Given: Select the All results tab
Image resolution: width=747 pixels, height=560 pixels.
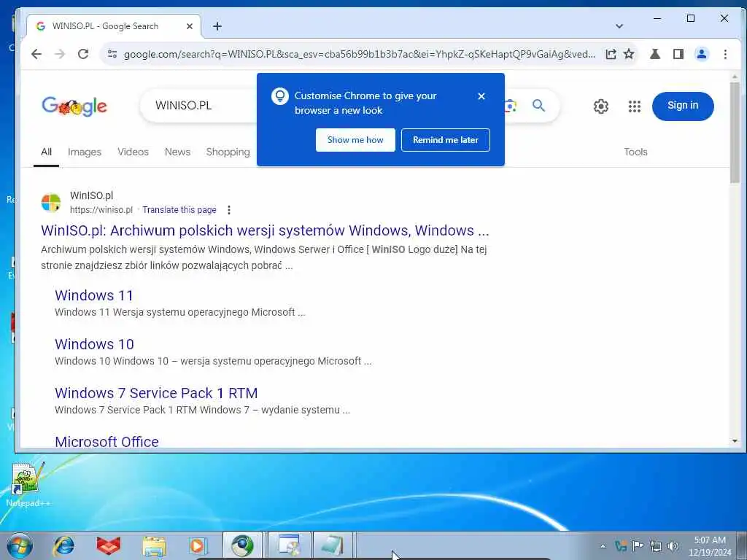Looking at the screenshot, I should (46, 152).
